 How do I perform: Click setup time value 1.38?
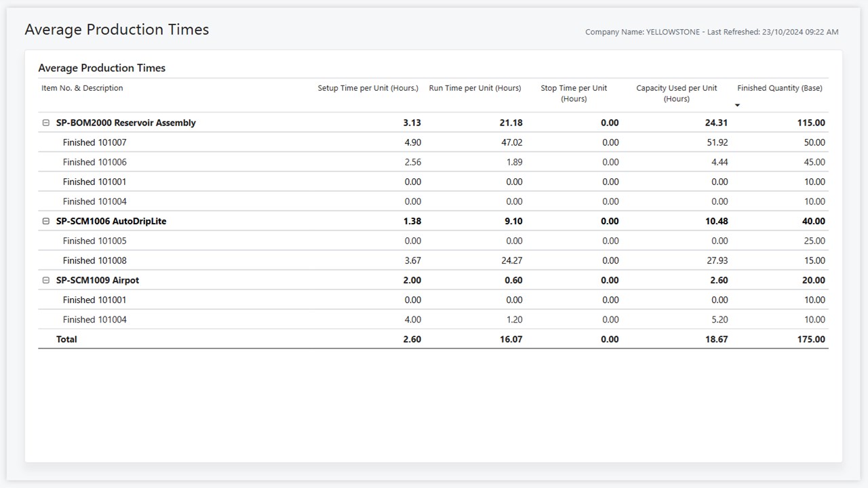[412, 221]
